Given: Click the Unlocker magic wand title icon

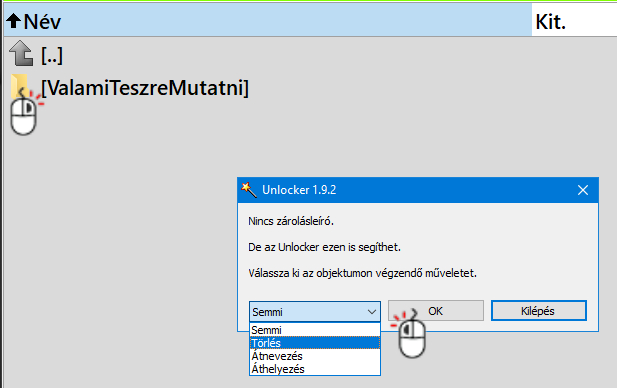Looking at the screenshot, I should point(249,190).
